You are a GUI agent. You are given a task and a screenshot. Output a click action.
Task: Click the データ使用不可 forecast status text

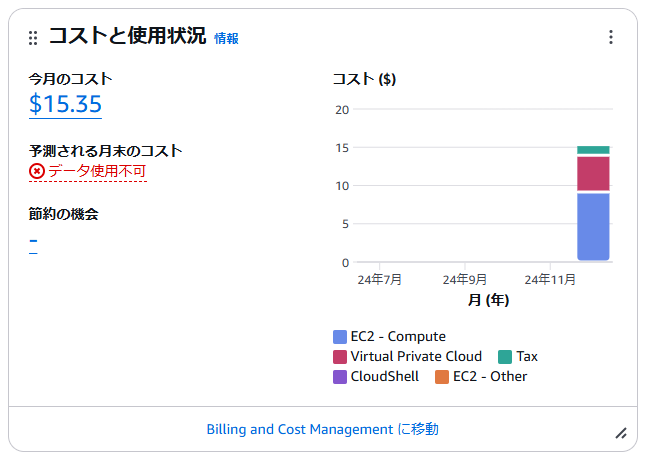tap(97, 171)
